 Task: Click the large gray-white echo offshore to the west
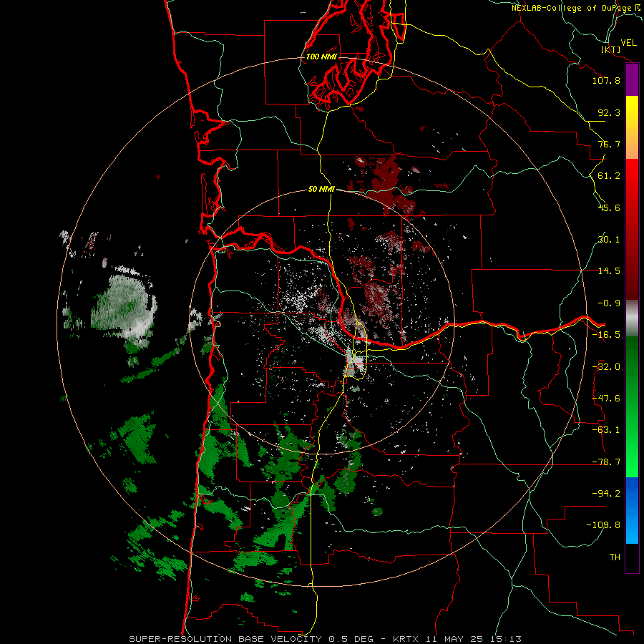pos(123,306)
